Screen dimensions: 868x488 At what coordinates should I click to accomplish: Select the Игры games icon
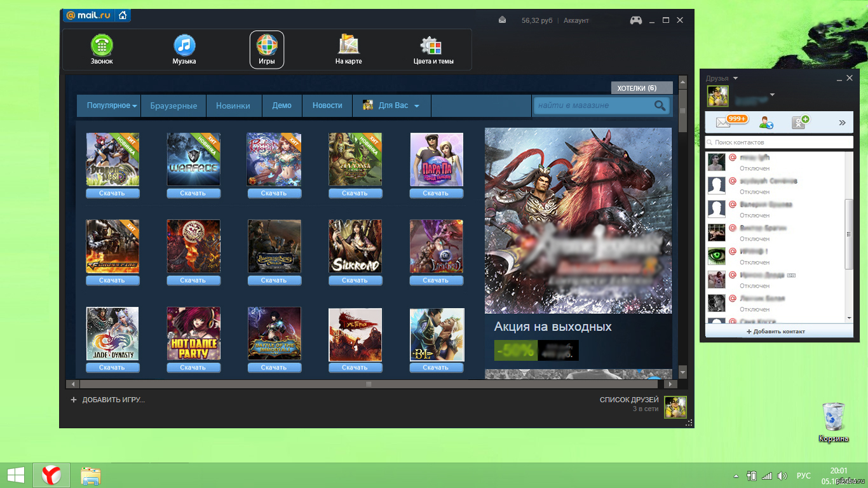[x=267, y=46]
